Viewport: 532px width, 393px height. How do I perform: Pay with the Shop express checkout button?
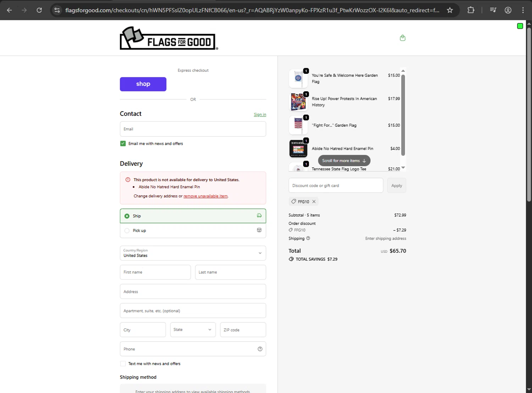point(143,84)
